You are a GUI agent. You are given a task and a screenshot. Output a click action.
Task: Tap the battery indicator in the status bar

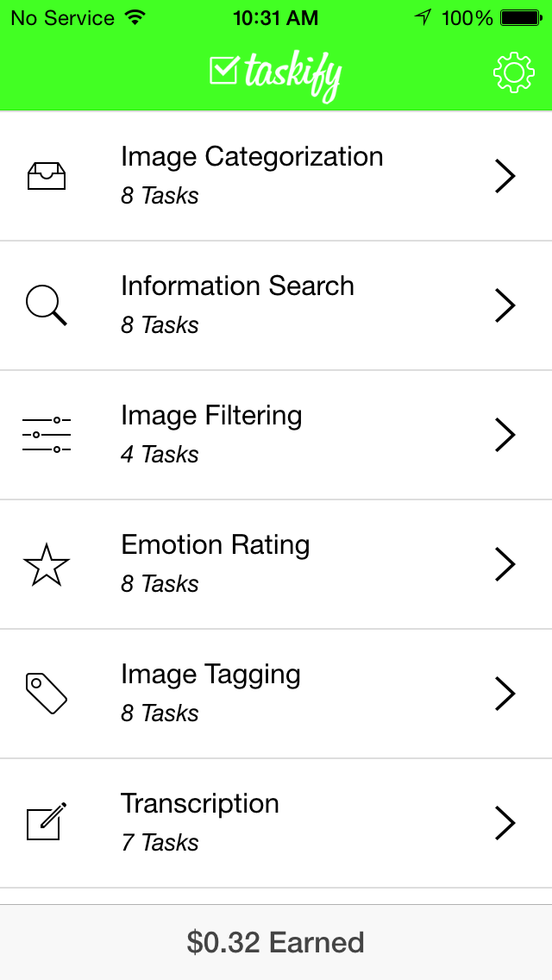click(520, 18)
